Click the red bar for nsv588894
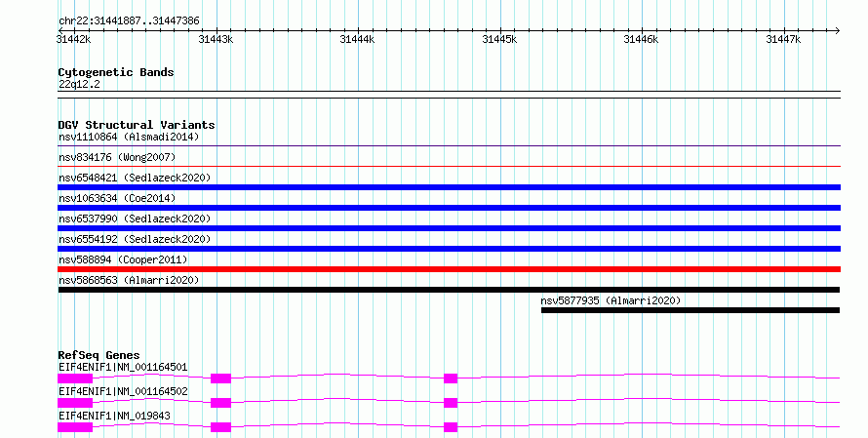 (x=449, y=269)
